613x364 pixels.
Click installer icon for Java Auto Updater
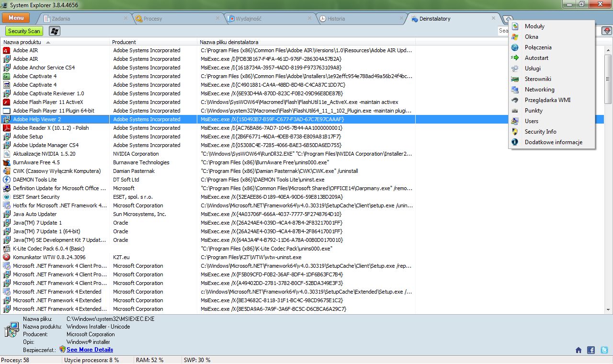[7, 214]
